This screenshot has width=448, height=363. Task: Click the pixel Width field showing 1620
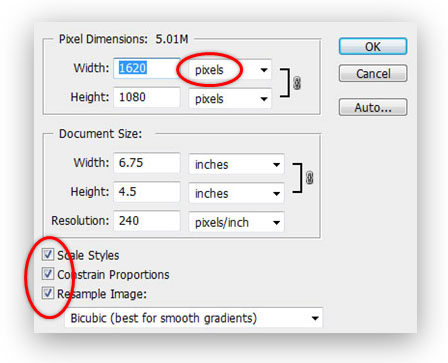[x=147, y=68]
